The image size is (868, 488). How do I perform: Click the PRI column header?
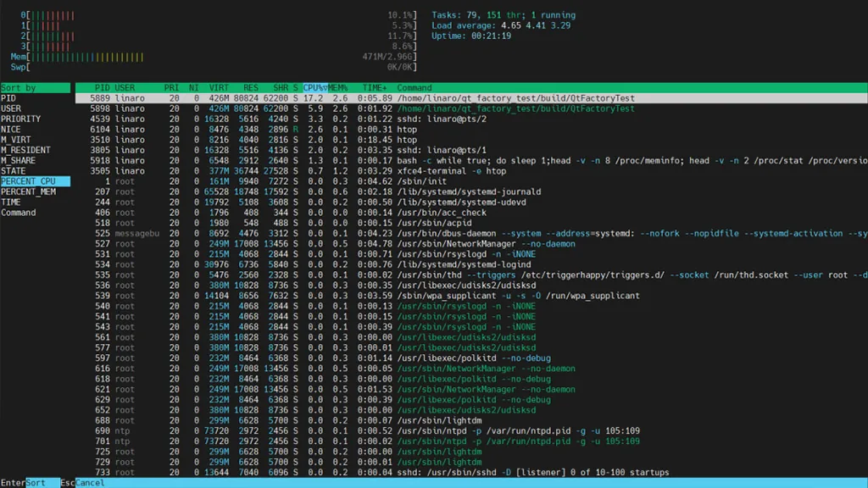click(x=171, y=88)
